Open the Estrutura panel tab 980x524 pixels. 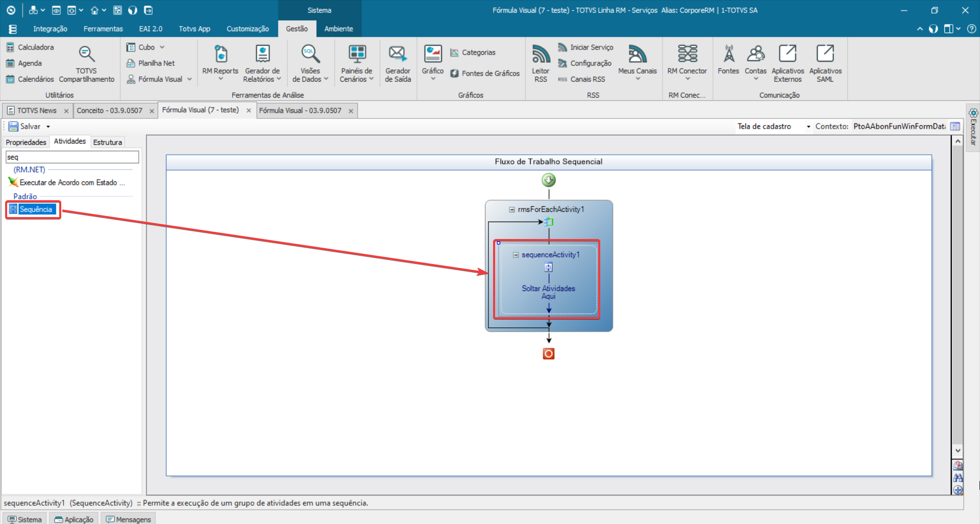107,142
